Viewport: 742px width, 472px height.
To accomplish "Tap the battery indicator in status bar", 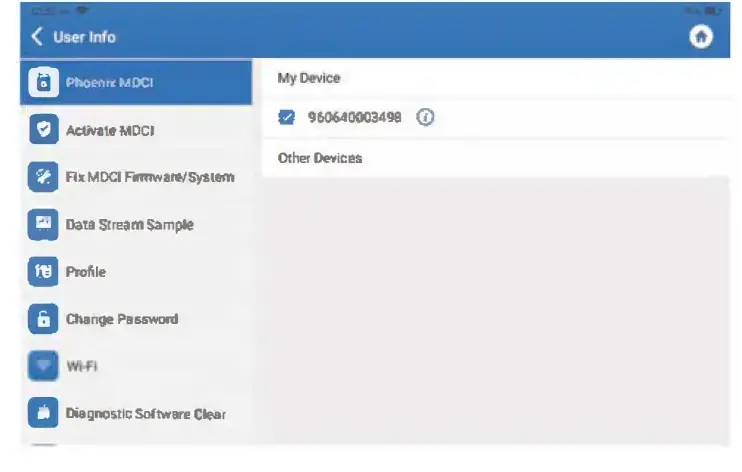I will [712, 10].
